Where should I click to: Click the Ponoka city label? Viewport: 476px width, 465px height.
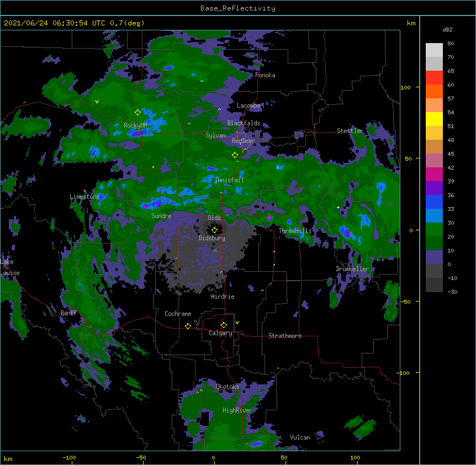(265, 75)
